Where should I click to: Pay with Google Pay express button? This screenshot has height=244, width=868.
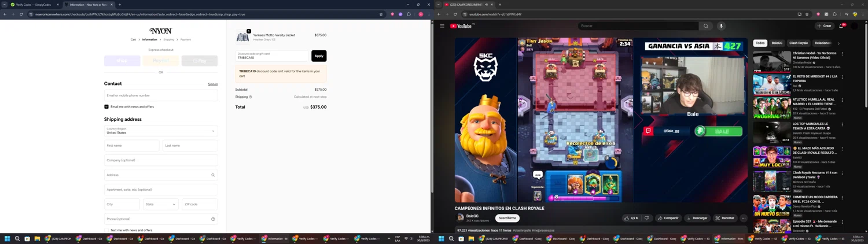[200, 61]
